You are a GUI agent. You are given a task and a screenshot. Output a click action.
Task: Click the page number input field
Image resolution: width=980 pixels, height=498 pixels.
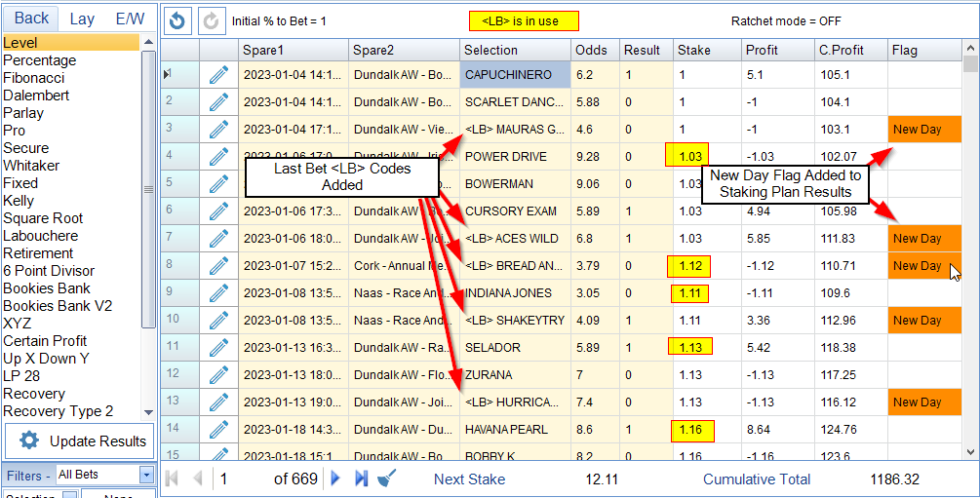[242, 479]
